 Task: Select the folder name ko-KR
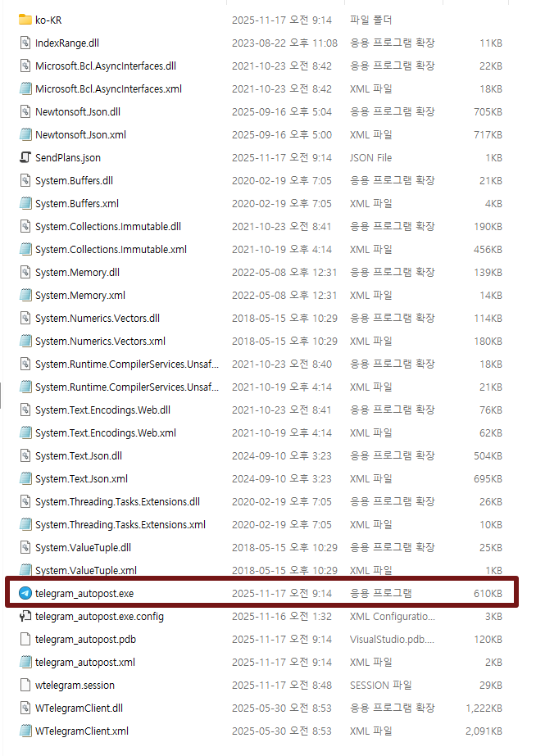pyautogui.click(x=48, y=20)
